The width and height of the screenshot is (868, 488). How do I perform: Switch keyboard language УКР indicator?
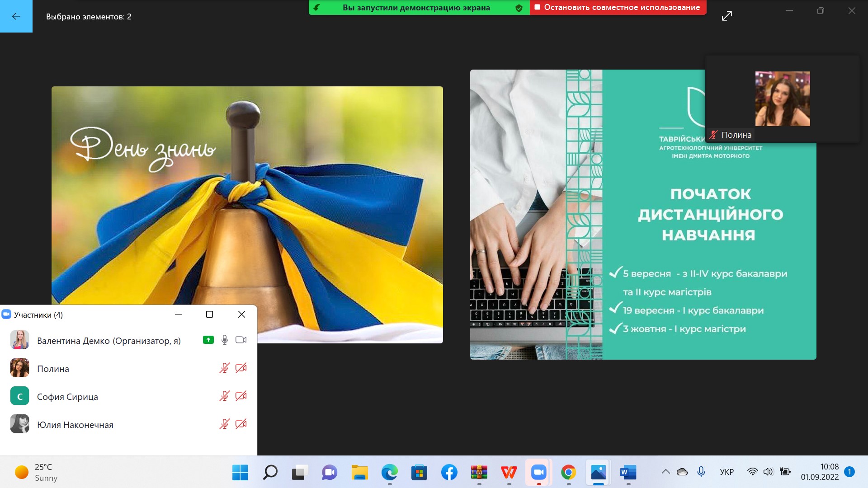point(726,472)
